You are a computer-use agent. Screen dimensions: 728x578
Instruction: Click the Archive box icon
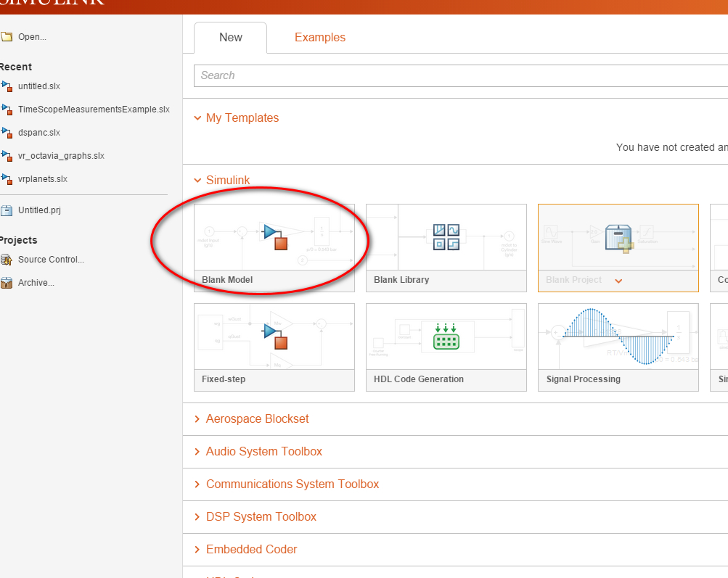pyautogui.click(x=7, y=283)
